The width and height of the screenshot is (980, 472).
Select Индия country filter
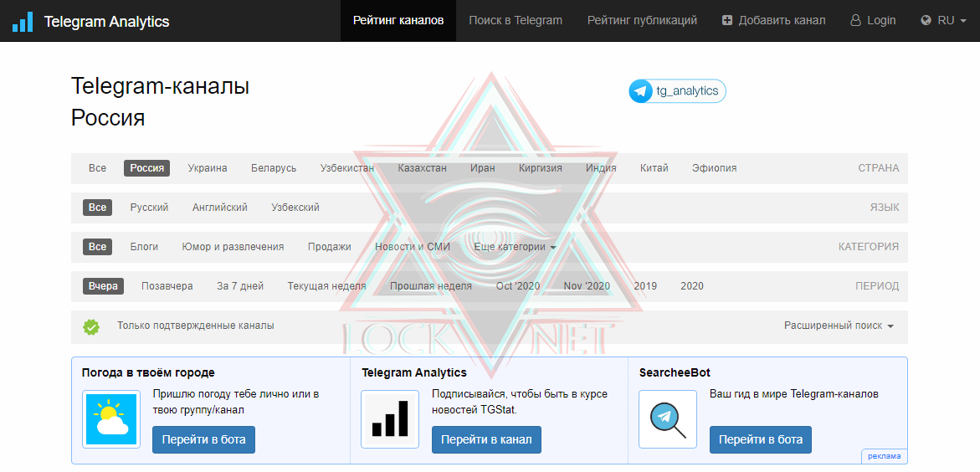point(601,168)
